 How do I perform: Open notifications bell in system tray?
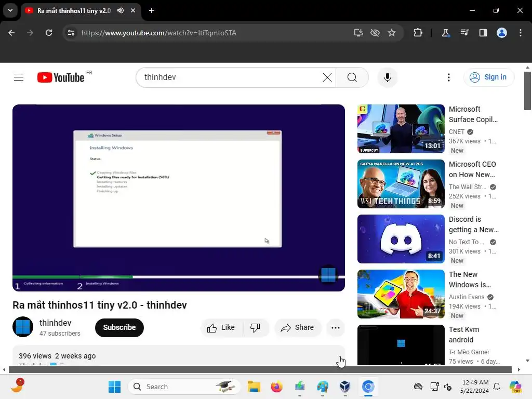(x=496, y=387)
